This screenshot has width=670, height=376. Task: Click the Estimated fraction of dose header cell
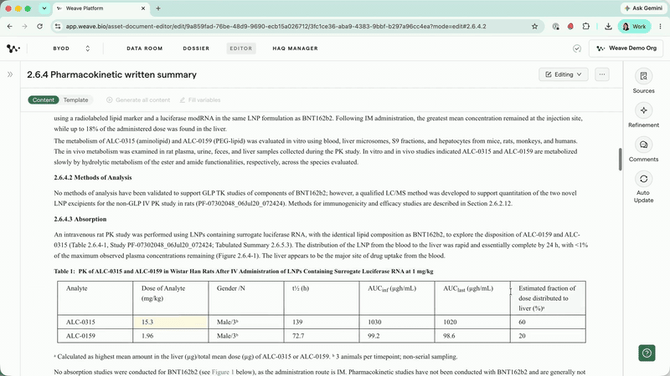coord(548,298)
